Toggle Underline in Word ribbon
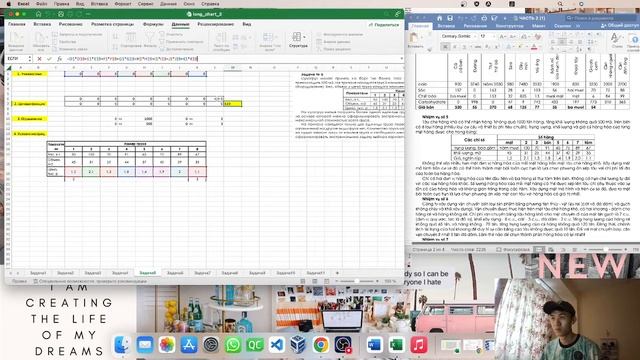Screen dimensions: 640x360 (x=464, y=47)
